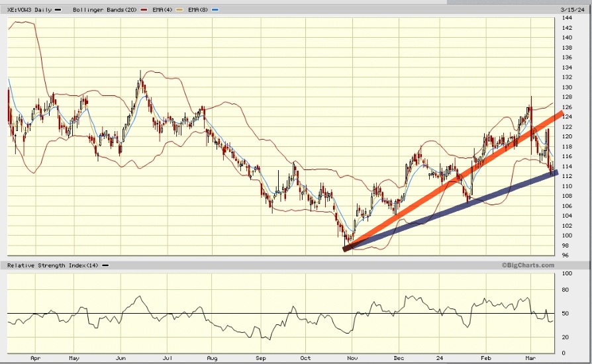
Task: Click the blue EMA(8) legend marker
Action: pos(215,10)
